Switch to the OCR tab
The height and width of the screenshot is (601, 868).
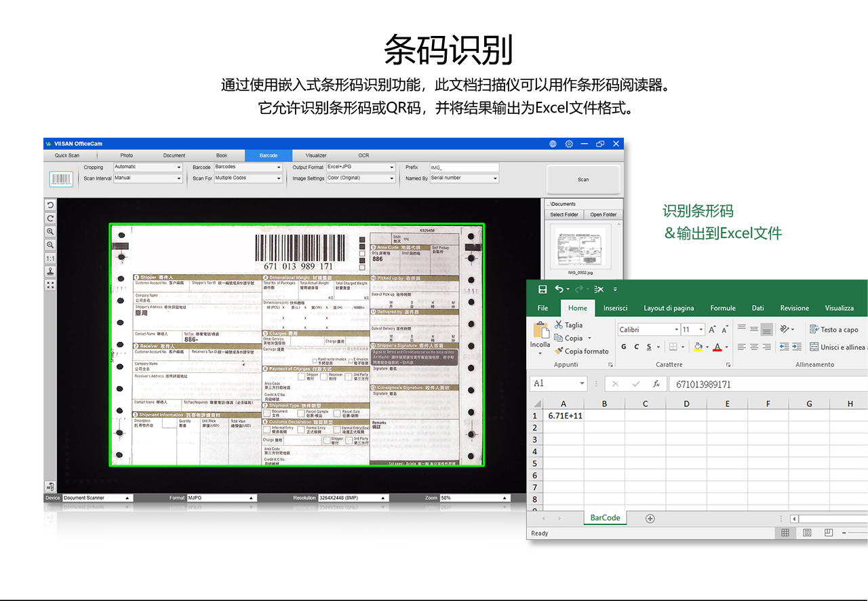[363, 155]
